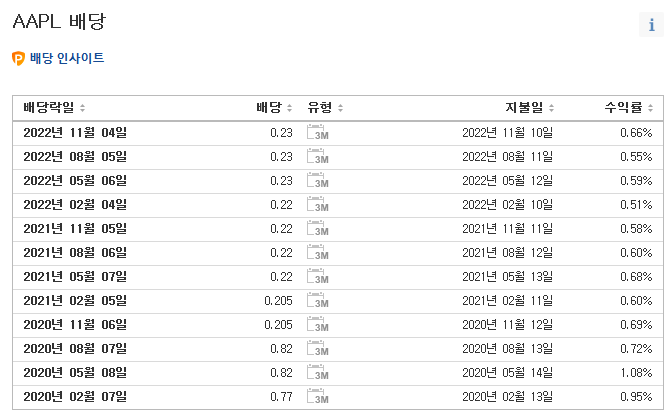The width and height of the screenshot is (670, 414).
Task: Click 3M calendar icon in 2020년 08월 07일 row
Action: pos(317,348)
